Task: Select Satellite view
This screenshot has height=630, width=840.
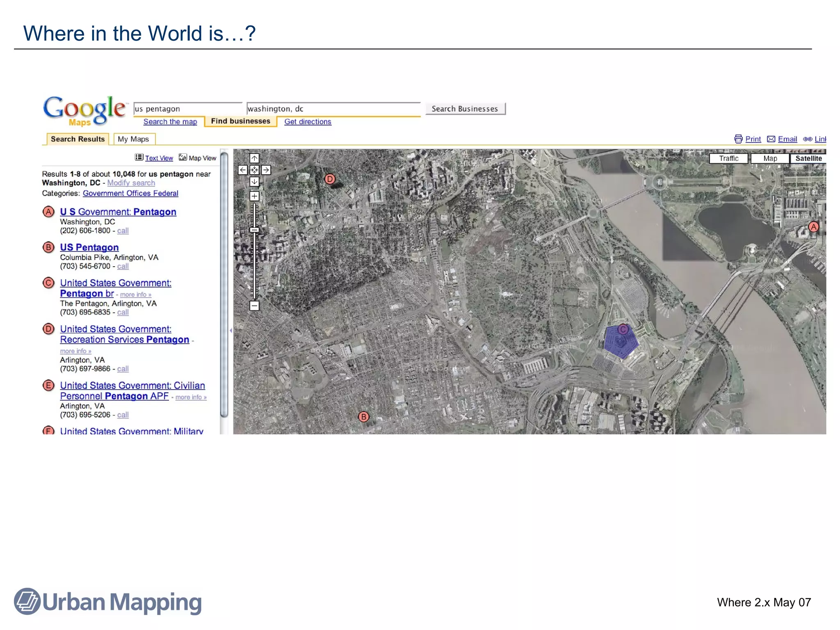Action: [x=808, y=159]
